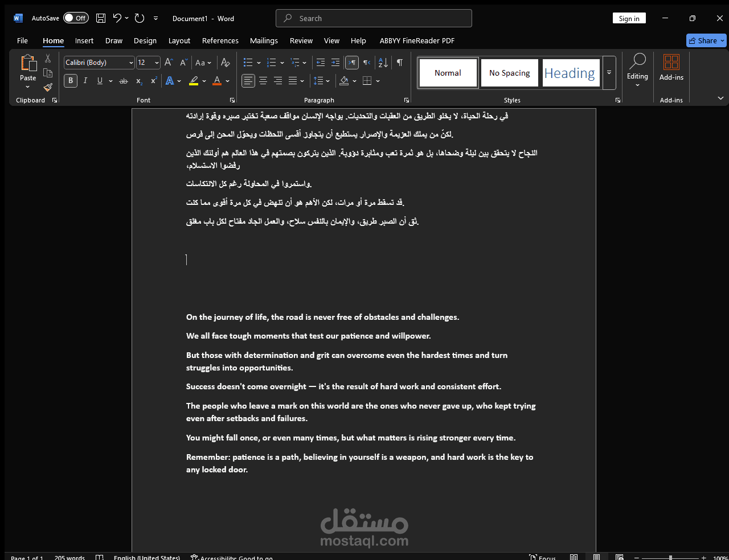Increase paragraph indent
The height and width of the screenshot is (560, 729).
pyautogui.click(x=335, y=63)
